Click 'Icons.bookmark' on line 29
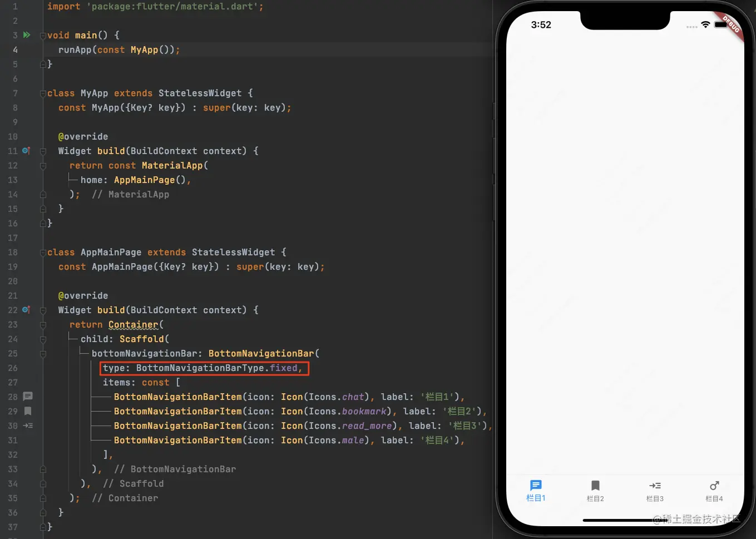Viewport: 756px width, 539px height. tap(347, 411)
